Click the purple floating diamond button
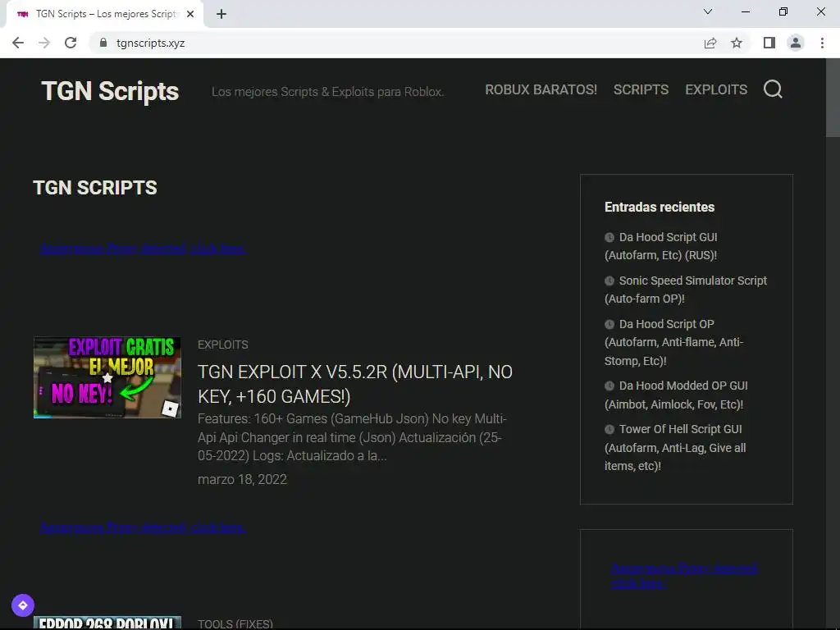 (x=22, y=605)
